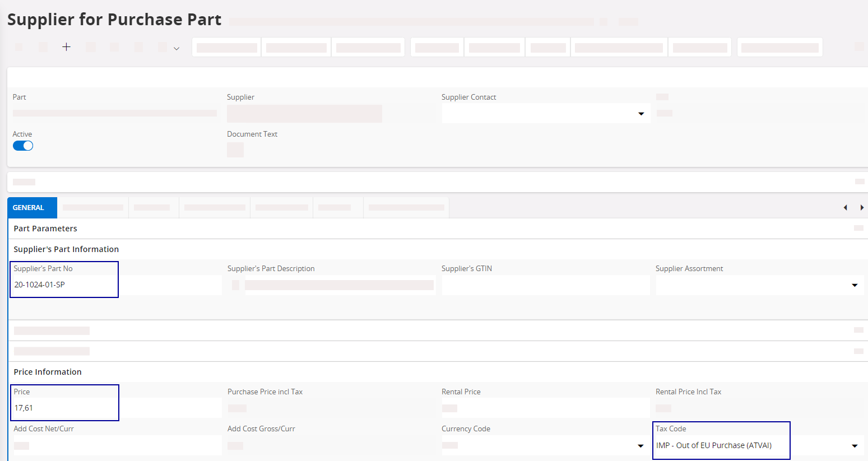The width and height of the screenshot is (868, 461).
Task: Open the chevron dropdown beside the toolbar icons
Action: [x=177, y=49]
